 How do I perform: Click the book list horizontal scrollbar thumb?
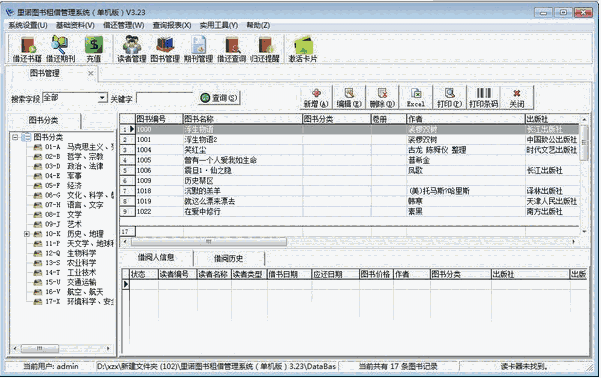click(x=209, y=242)
